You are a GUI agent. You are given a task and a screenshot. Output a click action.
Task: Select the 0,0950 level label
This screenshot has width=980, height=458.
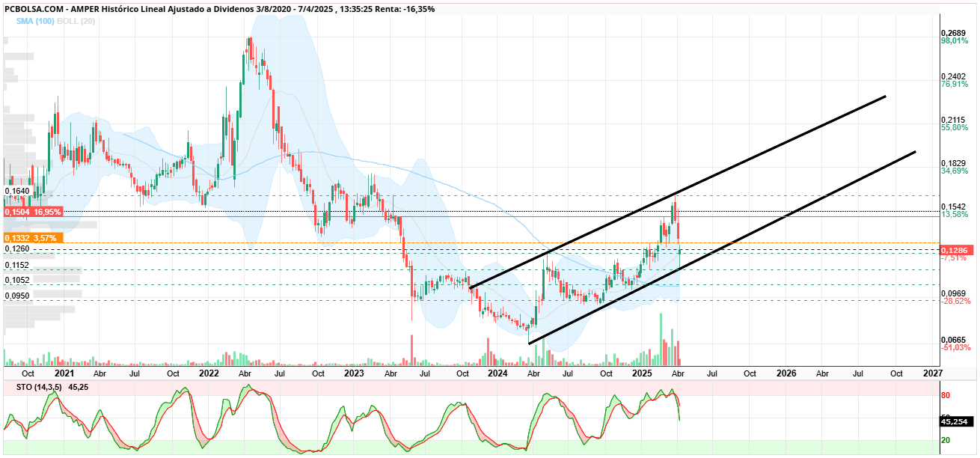click(16, 296)
